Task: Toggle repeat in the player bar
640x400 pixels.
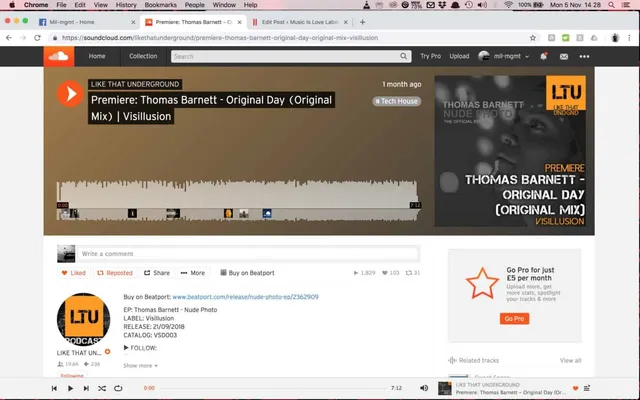Action: 118,388
